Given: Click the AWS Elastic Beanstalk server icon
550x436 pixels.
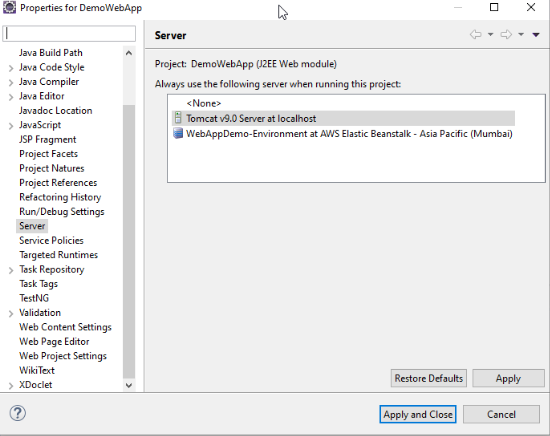Looking at the screenshot, I should tap(178, 133).
